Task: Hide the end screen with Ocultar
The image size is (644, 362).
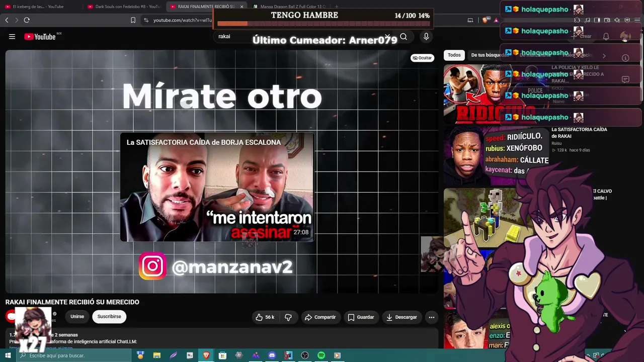Action: [422, 58]
